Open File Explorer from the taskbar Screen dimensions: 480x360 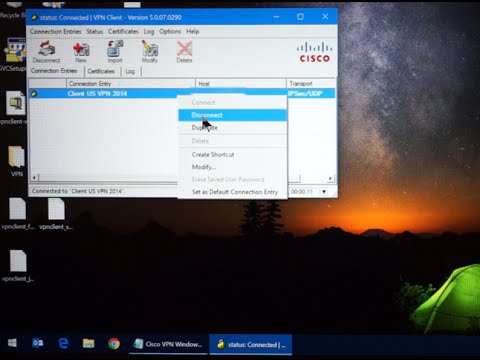pyautogui.click(x=89, y=343)
